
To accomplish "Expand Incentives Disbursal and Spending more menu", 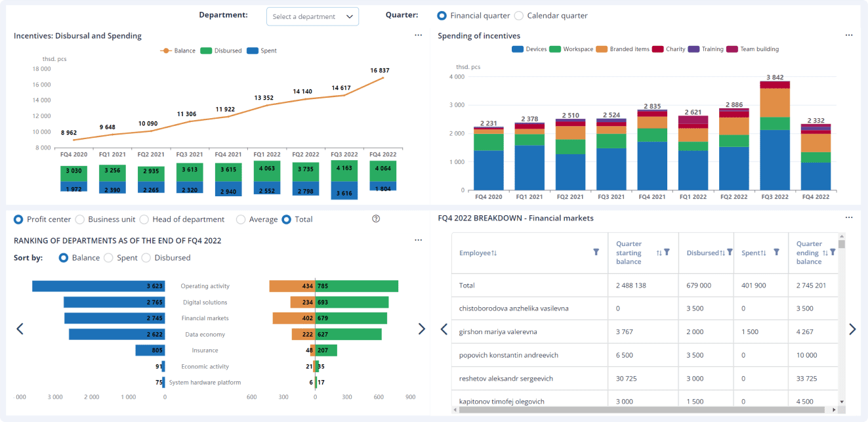I will [x=418, y=35].
